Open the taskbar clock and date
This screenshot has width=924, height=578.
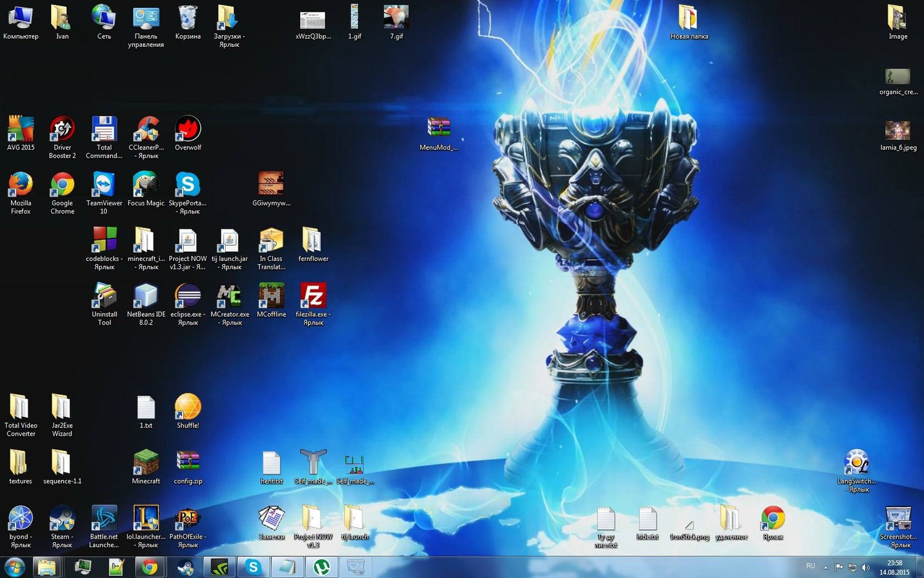(894, 568)
